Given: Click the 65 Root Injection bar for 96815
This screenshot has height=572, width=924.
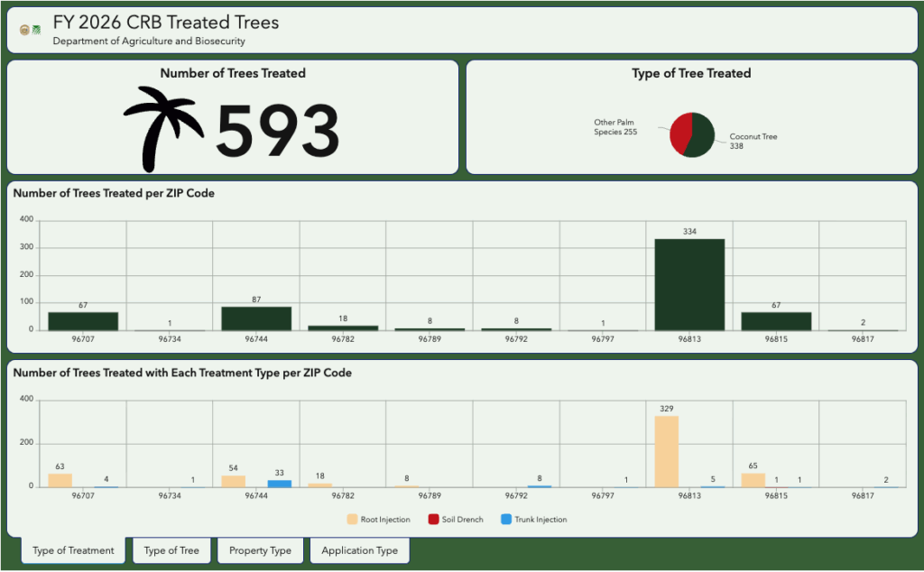Looking at the screenshot, I should 753,480.
